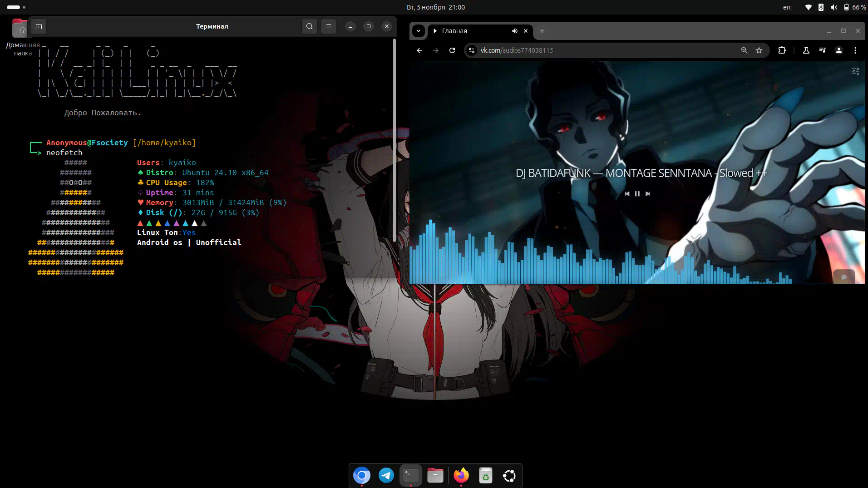Pause the playing track
This screenshot has width=868, height=488.
click(x=637, y=194)
